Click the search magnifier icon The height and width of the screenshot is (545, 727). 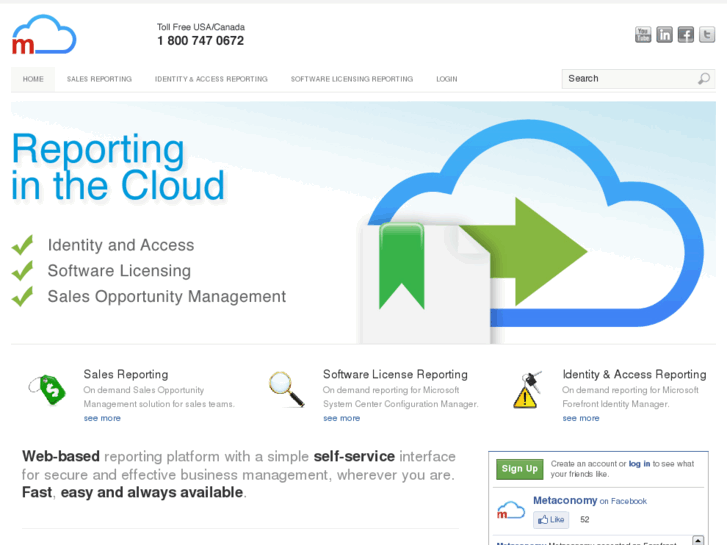pos(704,79)
